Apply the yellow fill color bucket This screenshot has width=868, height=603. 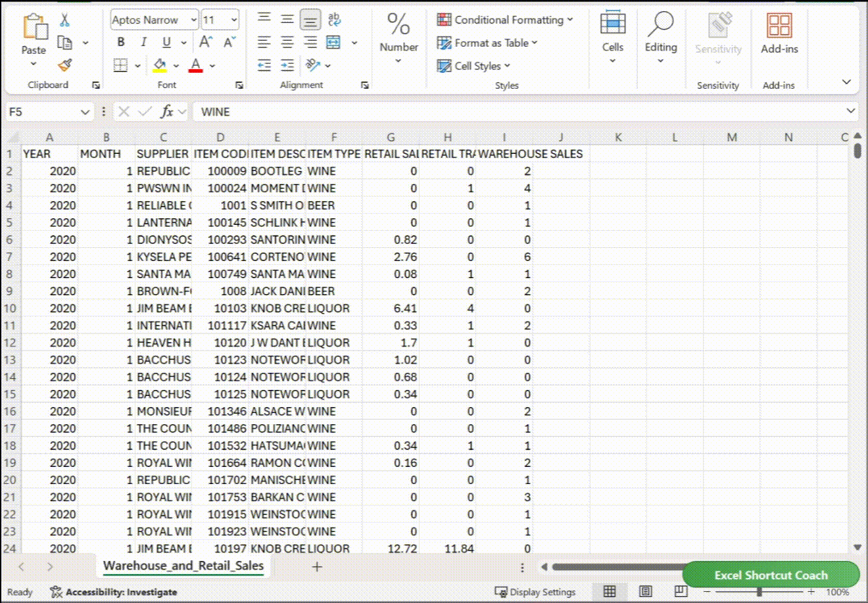[x=160, y=65]
